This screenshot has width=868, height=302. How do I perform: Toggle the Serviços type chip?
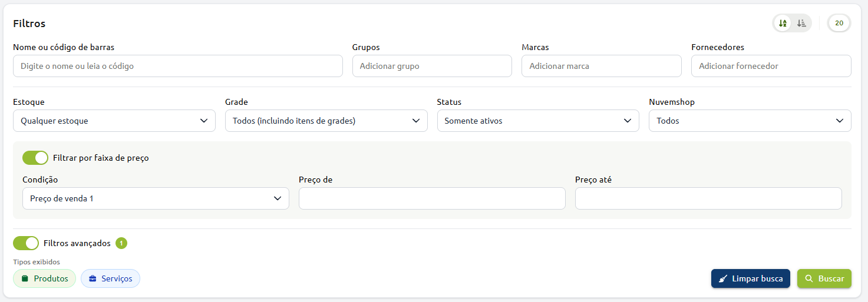tap(110, 278)
